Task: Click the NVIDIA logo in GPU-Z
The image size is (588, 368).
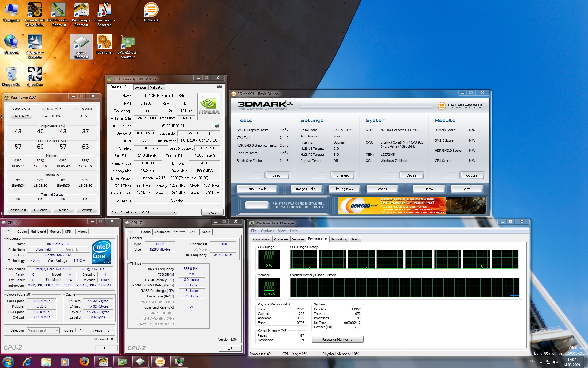Action: [209, 106]
